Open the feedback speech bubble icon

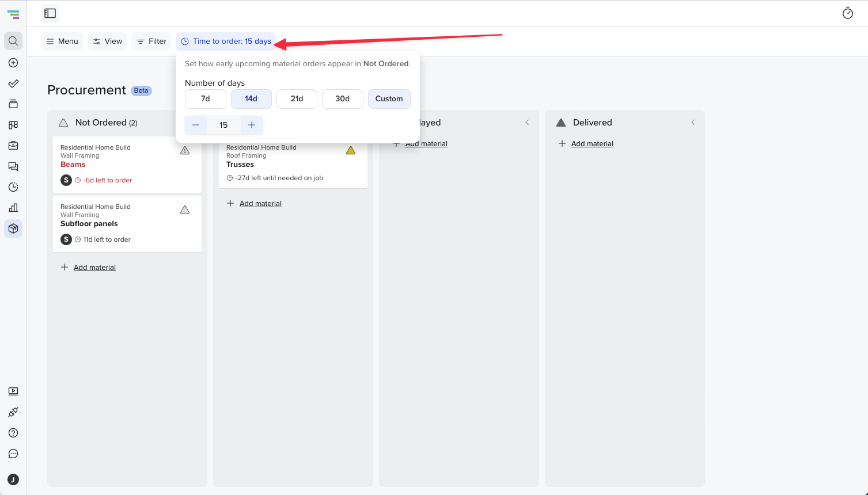tap(13, 454)
